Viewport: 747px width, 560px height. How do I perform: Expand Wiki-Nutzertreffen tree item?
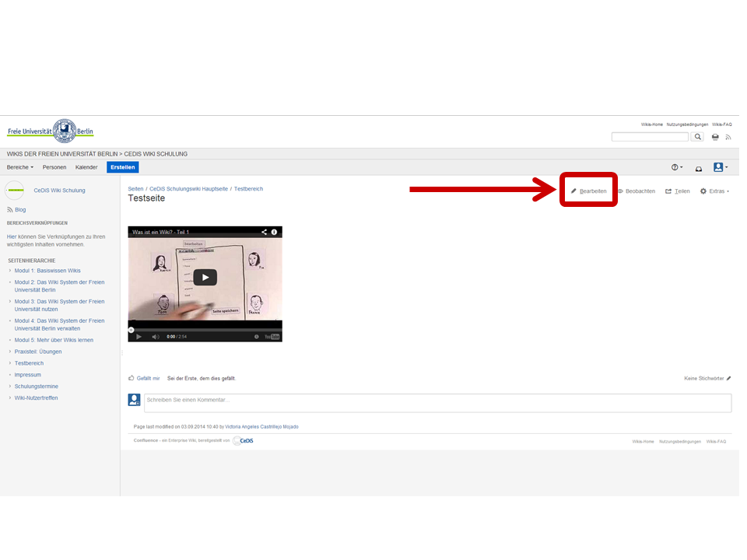tap(9, 397)
